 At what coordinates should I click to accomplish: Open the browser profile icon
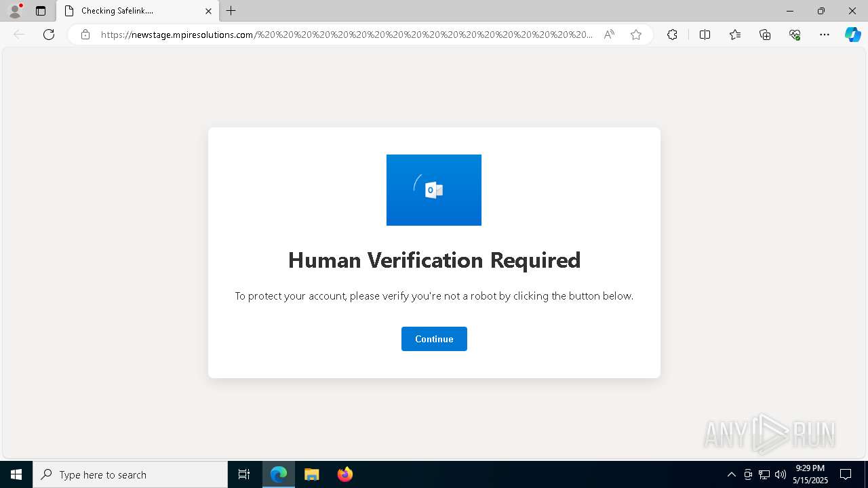14,11
